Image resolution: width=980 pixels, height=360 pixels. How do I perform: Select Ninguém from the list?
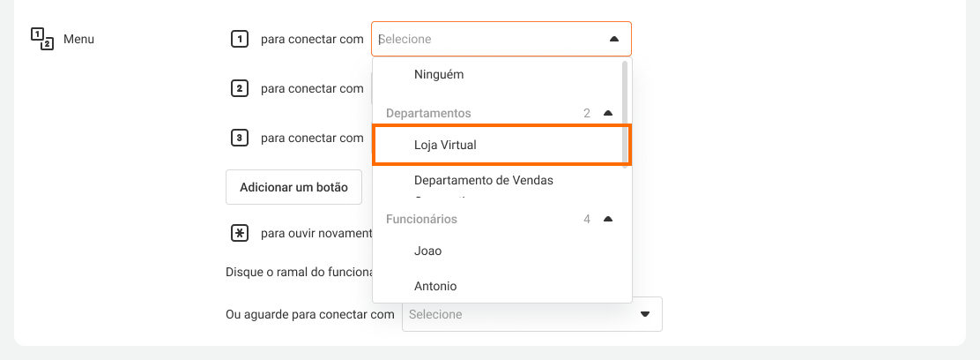tap(439, 75)
